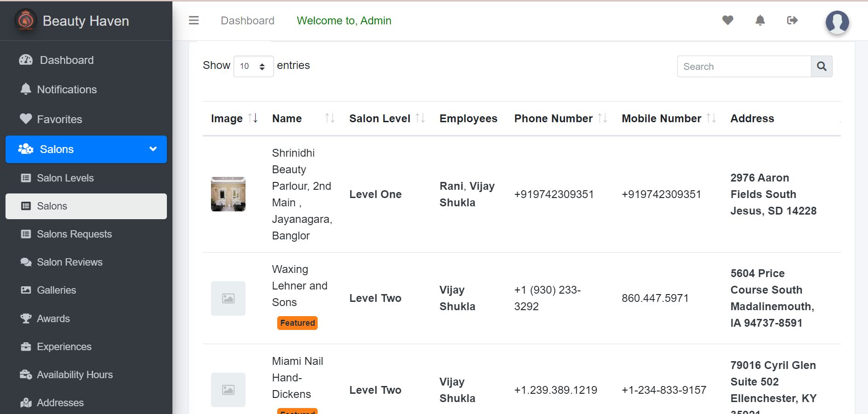The image size is (868, 414).
Task: Open the entries count dropdown
Action: [x=253, y=66]
